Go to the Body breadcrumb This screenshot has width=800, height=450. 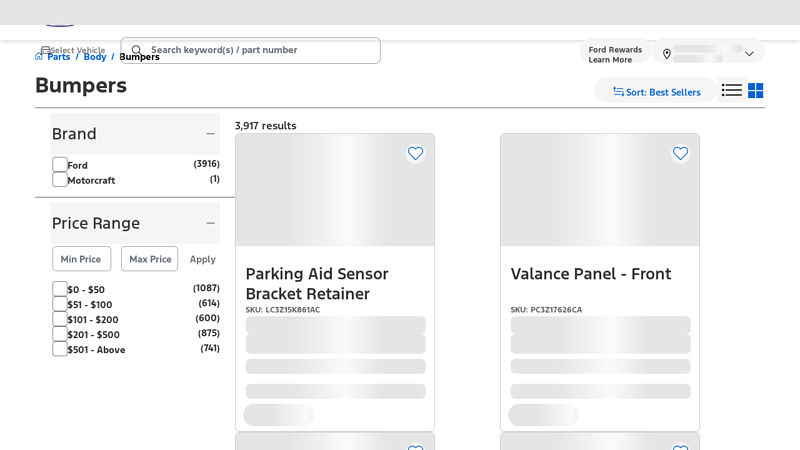point(95,57)
